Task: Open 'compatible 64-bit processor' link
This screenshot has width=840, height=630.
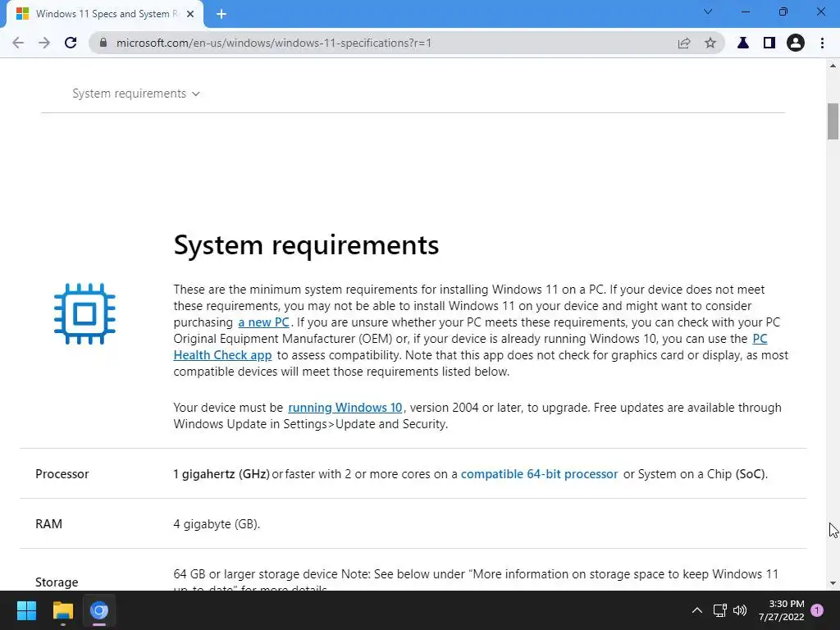Action: pyautogui.click(x=540, y=474)
